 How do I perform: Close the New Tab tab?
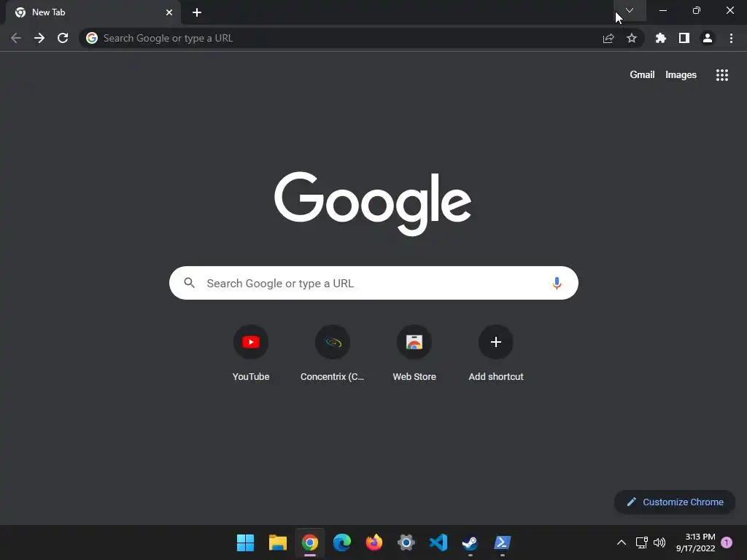[169, 12]
